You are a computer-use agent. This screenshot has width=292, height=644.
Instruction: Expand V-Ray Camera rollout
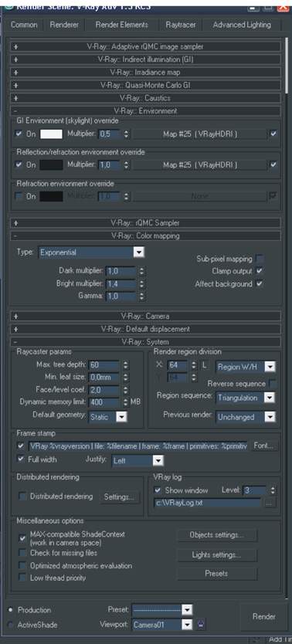(145, 317)
